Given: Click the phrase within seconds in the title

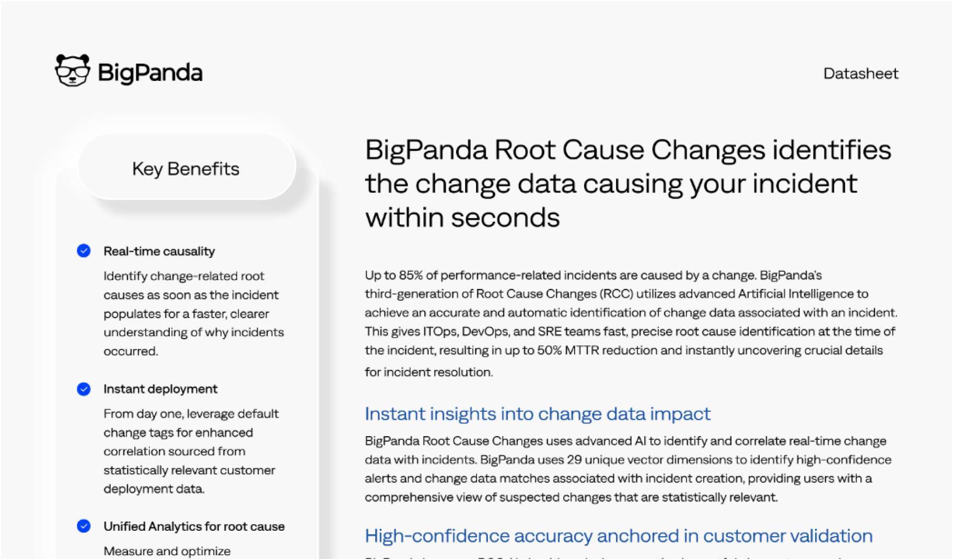Looking at the screenshot, I should [x=462, y=217].
